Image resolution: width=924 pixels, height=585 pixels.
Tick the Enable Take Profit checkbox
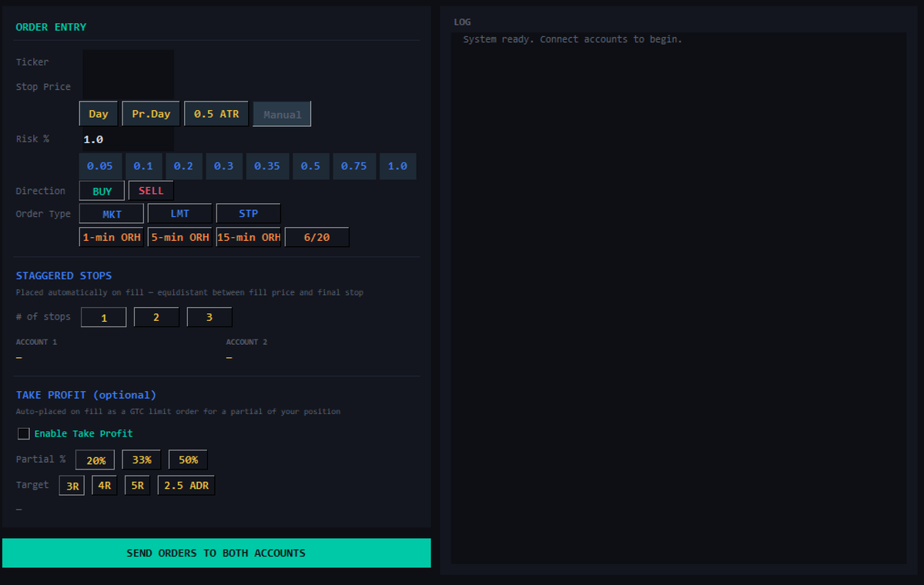(24, 434)
